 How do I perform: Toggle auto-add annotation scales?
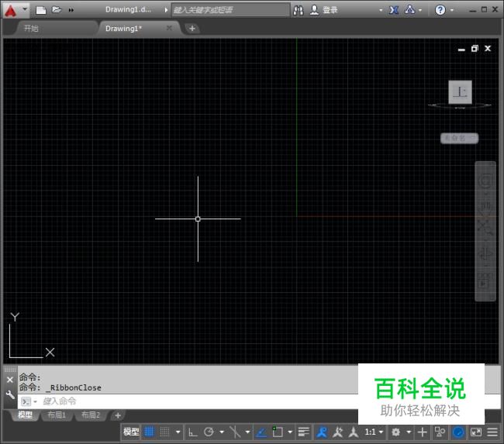337,432
